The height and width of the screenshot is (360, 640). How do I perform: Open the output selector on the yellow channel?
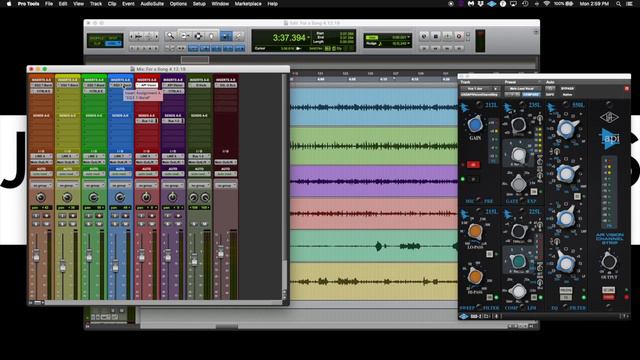[67, 162]
